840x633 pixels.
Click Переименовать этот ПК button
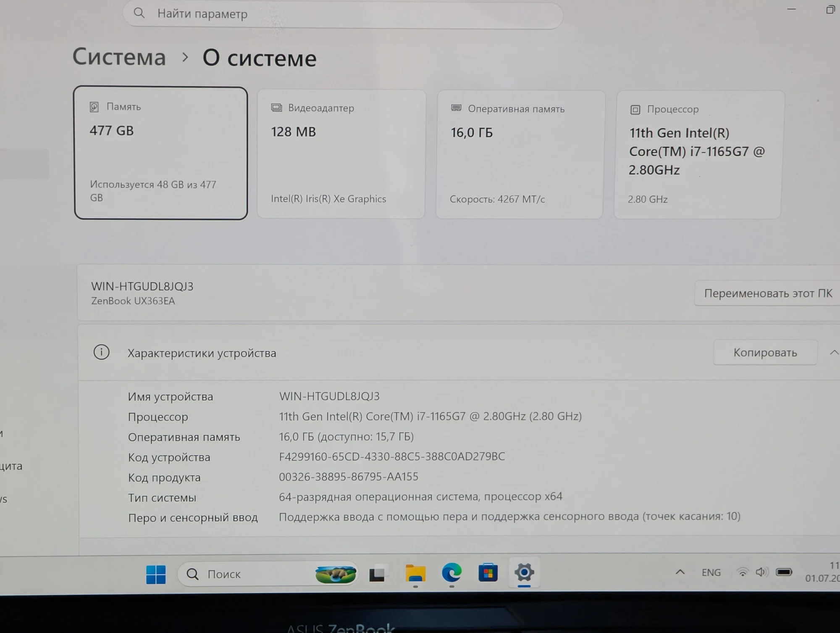click(768, 293)
